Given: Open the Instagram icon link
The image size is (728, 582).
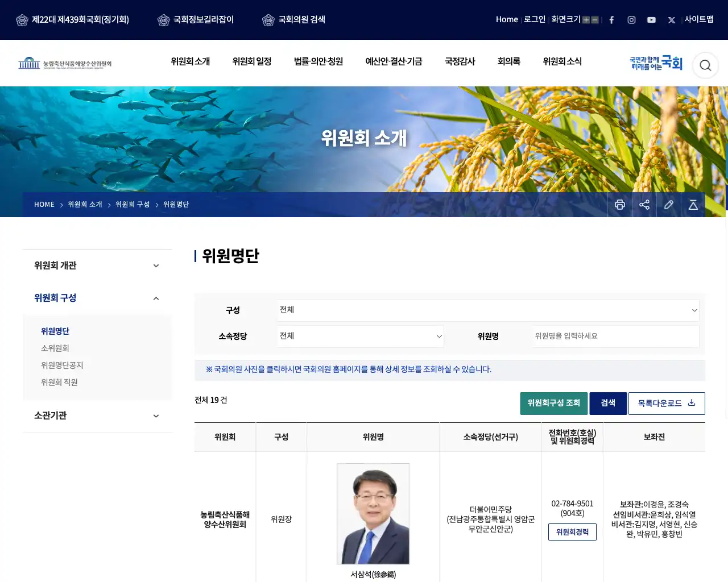Looking at the screenshot, I should coord(631,20).
